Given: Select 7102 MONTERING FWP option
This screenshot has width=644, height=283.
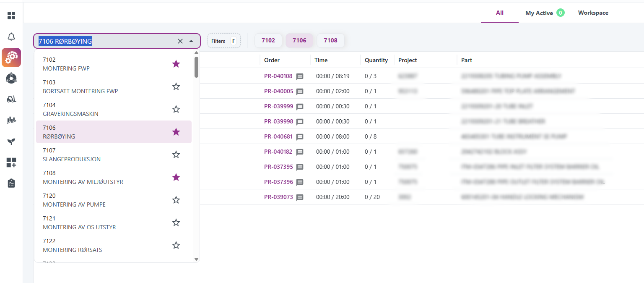Looking at the screenshot, I should [114, 64].
